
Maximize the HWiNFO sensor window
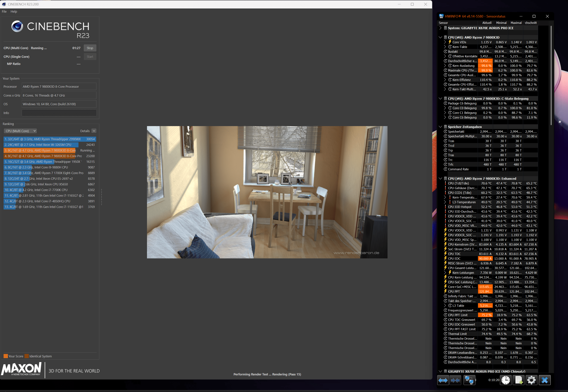[x=534, y=16]
